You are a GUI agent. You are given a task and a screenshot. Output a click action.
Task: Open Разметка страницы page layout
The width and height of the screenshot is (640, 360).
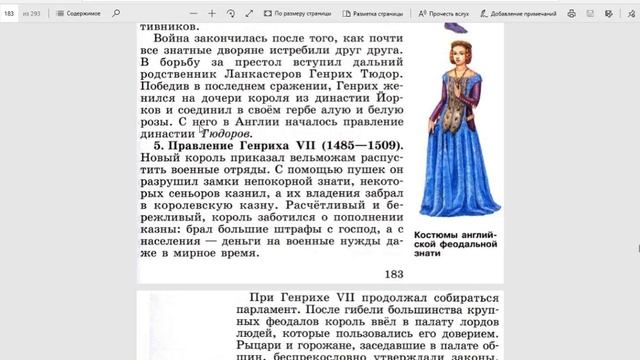tap(373, 13)
